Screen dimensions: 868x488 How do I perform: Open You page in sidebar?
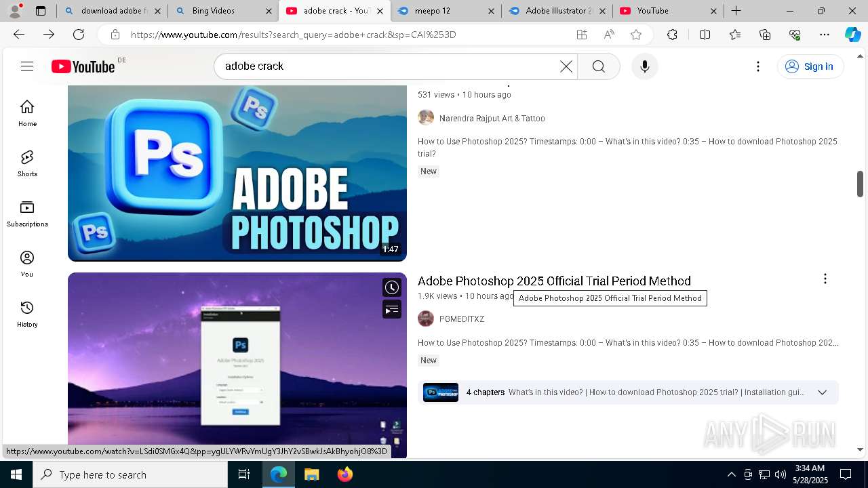(27, 264)
